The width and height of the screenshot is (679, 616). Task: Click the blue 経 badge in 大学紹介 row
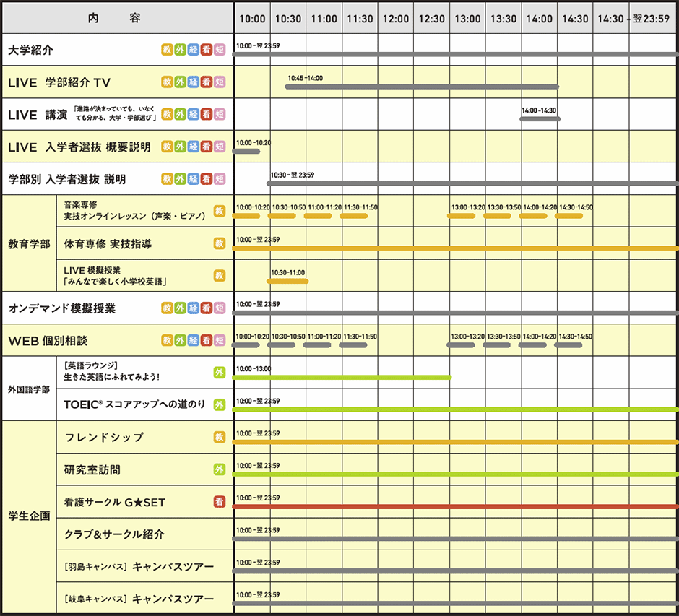tap(193, 50)
